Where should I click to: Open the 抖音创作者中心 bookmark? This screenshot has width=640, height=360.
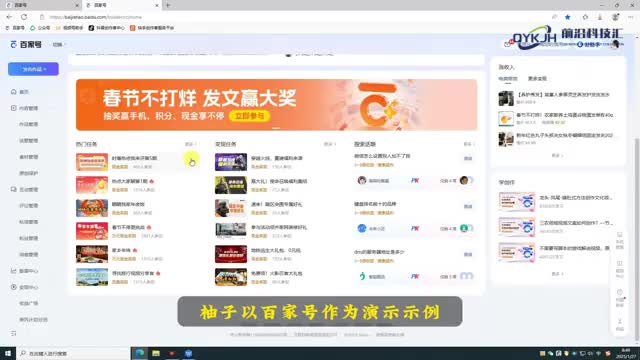tap(107, 28)
